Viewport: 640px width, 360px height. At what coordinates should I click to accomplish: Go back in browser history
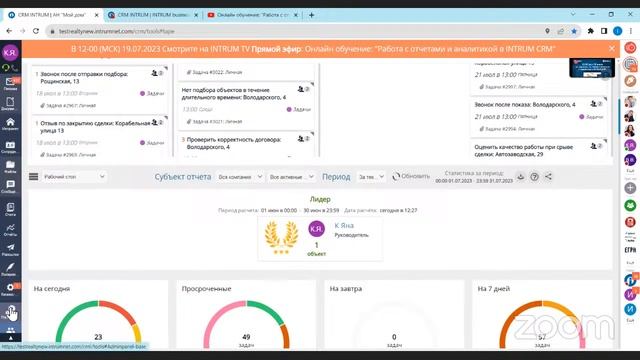pyautogui.click(x=9, y=31)
